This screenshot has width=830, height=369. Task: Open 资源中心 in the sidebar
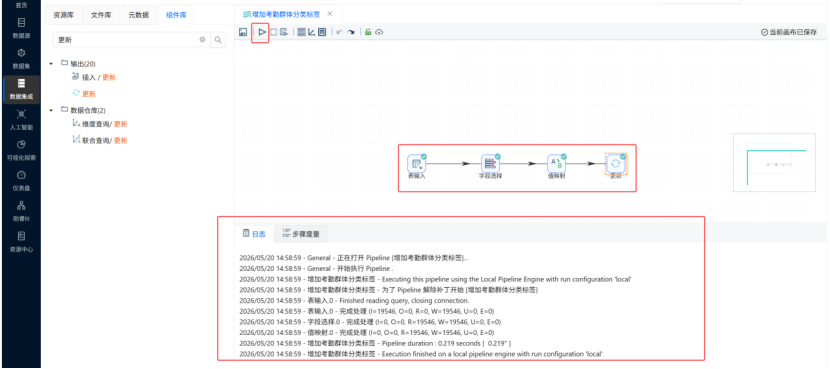[21, 241]
